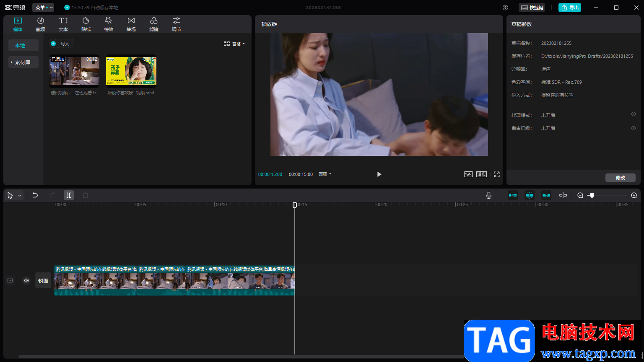Open the 文本 text tab
This screenshot has width=644, height=362.
click(x=63, y=24)
